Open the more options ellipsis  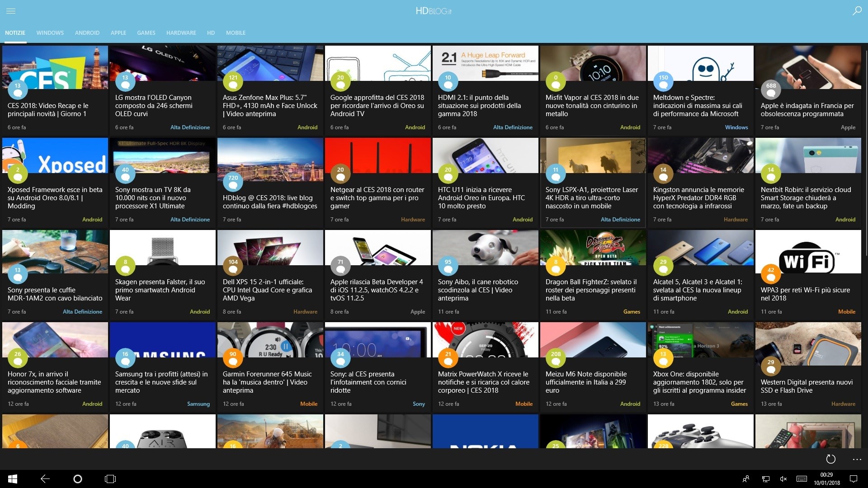pyautogui.click(x=857, y=460)
